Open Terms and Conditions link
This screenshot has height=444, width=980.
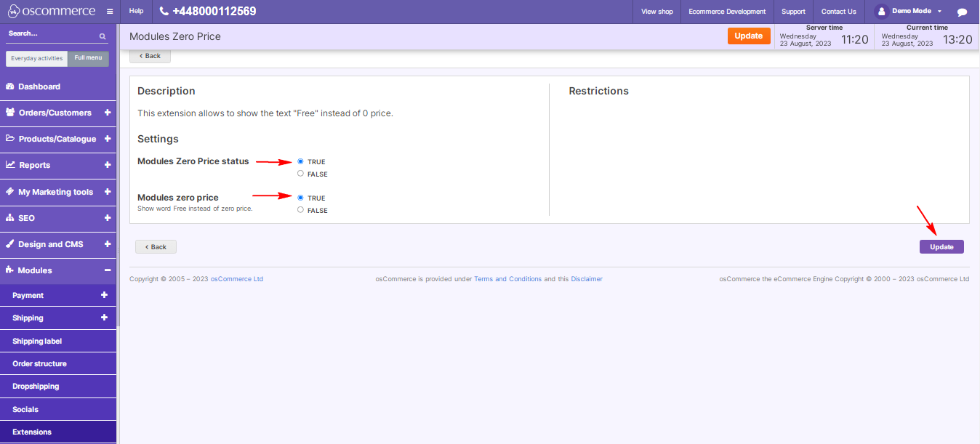tap(507, 279)
